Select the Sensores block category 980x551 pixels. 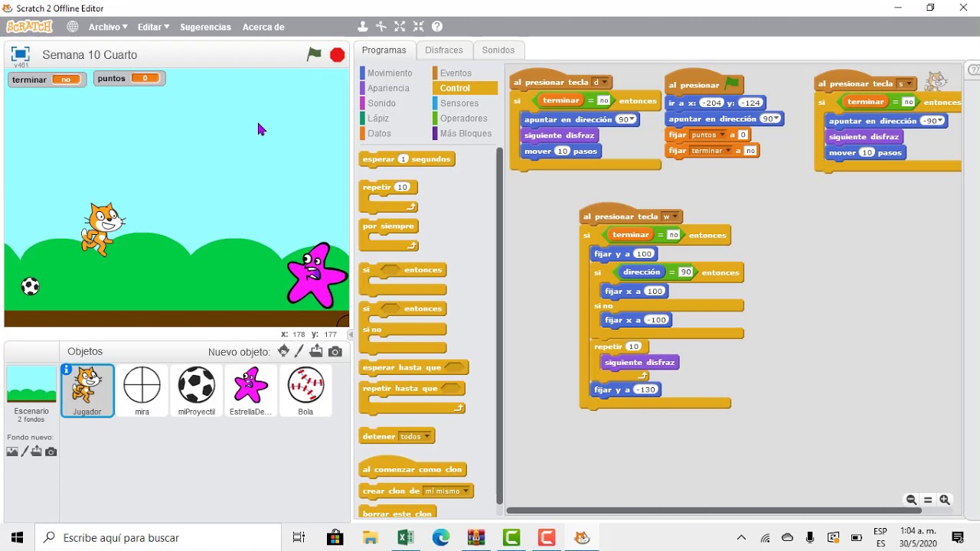pyautogui.click(x=459, y=103)
